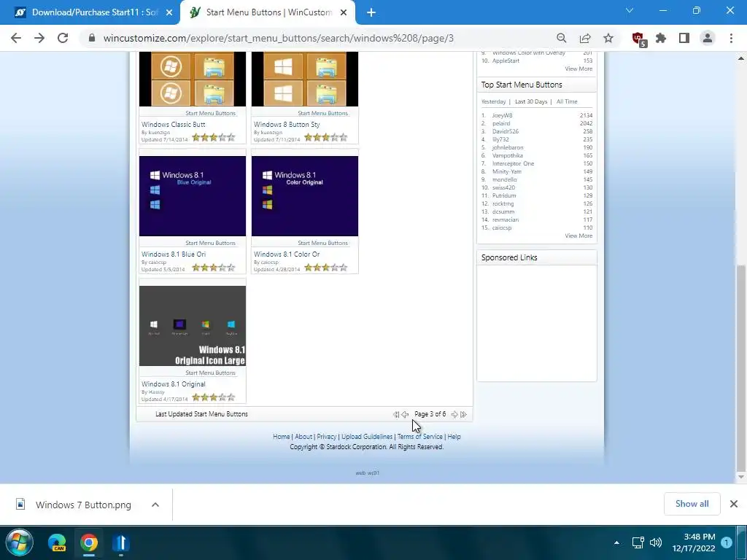Open the Windows 8 Button Sty thumbnail
Image resolution: width=747 pixels, height=560 pixels.
(x=305, y=79)
